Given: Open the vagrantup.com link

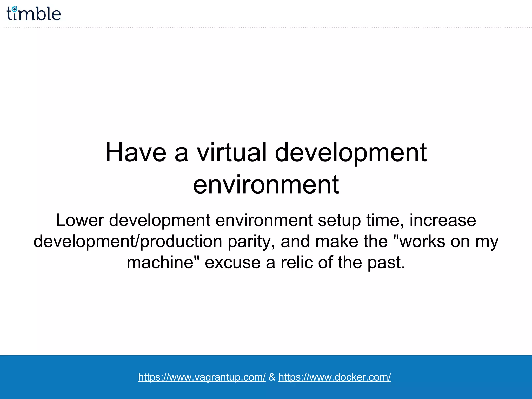Looking at the screenshot, I should coord(202,377).
